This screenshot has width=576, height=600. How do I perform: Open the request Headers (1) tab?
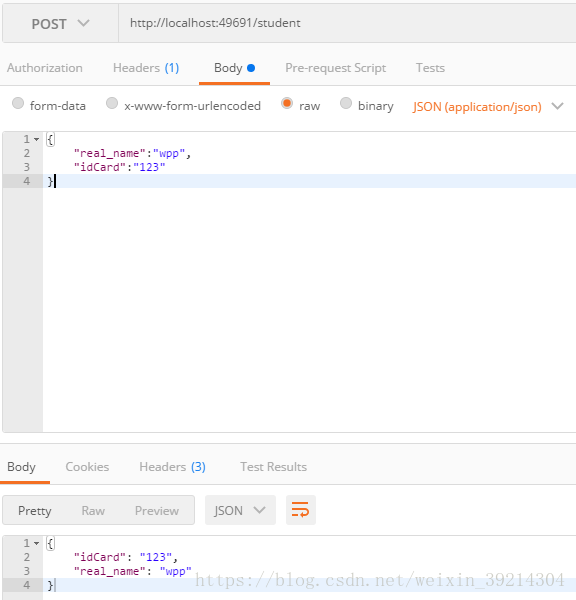pos(146,68)
